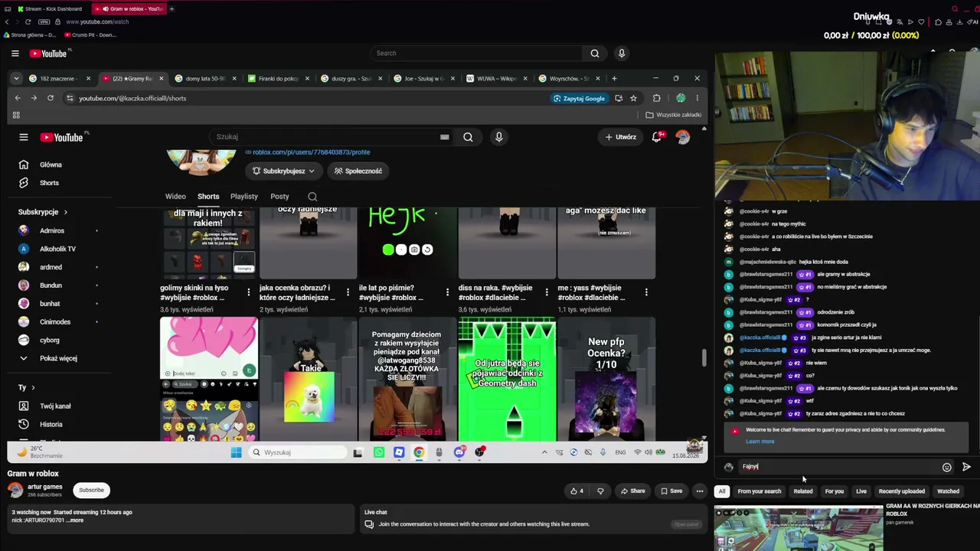Open more actions menu next to Save
Viewport: 980px width, 551px height.
click(699, 491)
